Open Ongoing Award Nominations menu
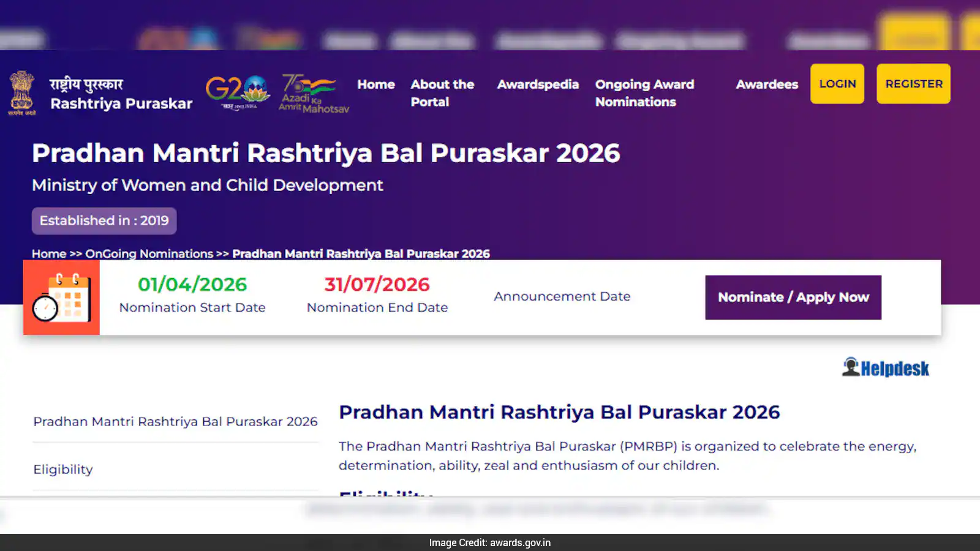The width and height of the screenshot is (980, 551). tap(644, 93)
